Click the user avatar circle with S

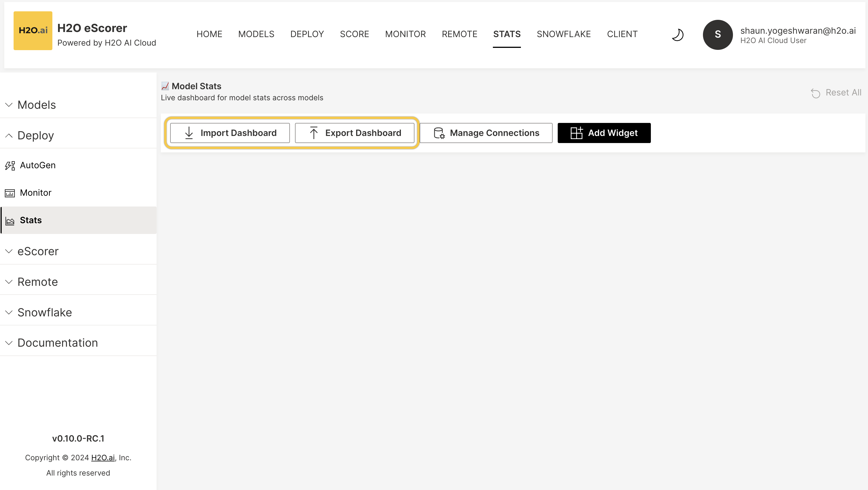click(x=718, y=35)
